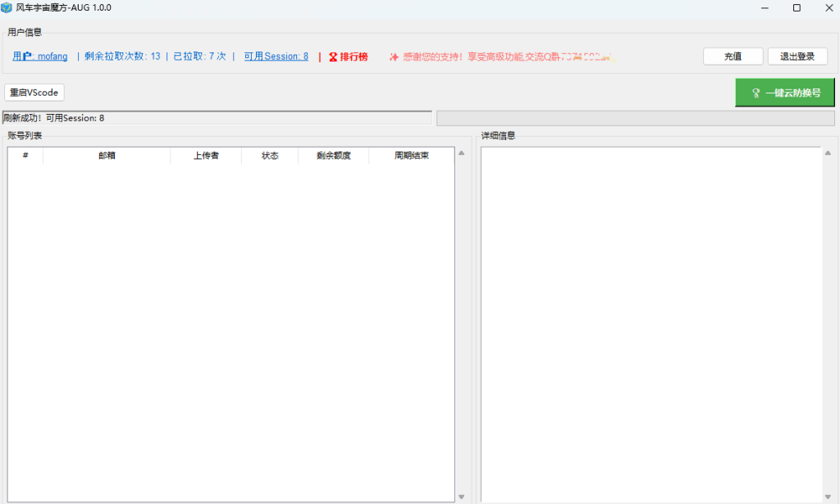Click the 上传者 column header

[206, 156]
